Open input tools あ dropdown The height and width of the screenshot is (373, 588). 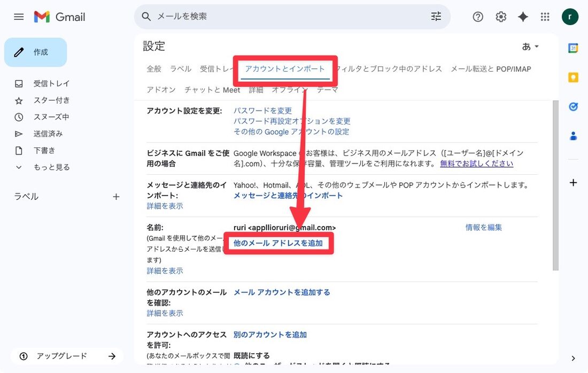point(530,46)
